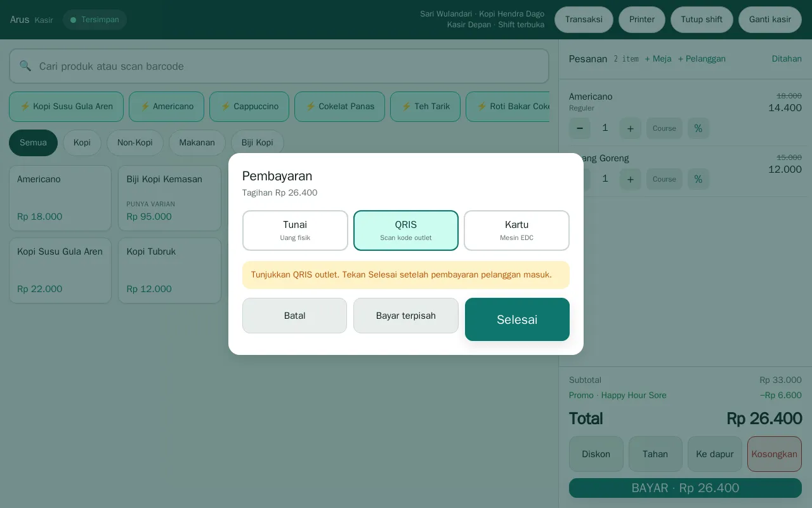
Task: Decrease Americano quantity with minus button
Action: point(580,128)
